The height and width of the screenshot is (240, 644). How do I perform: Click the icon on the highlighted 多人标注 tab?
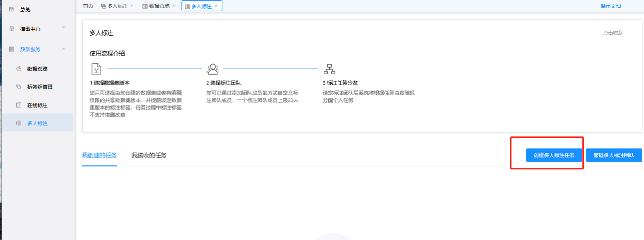pos(187,6)
